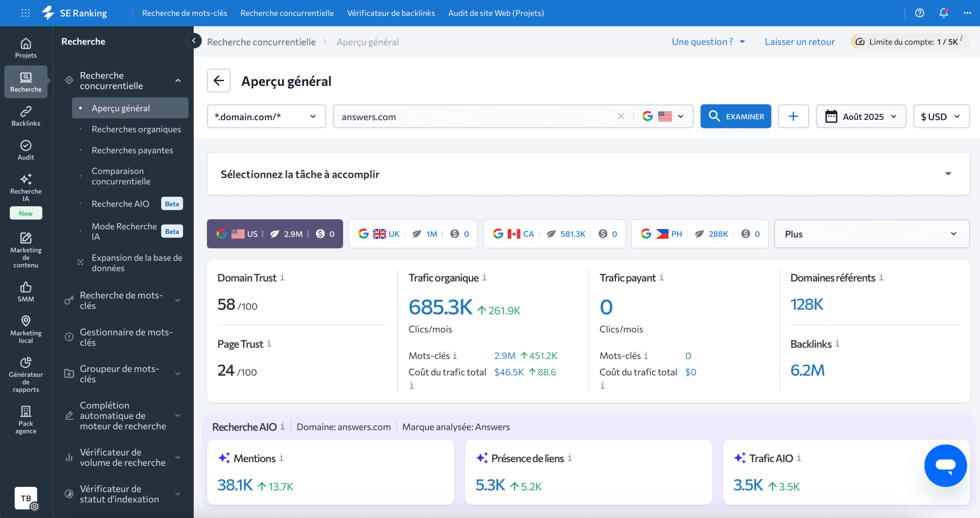Open the $ USD currency dropdown
Image resolution: width=980 pixels, height=518 pixels.
941,116
